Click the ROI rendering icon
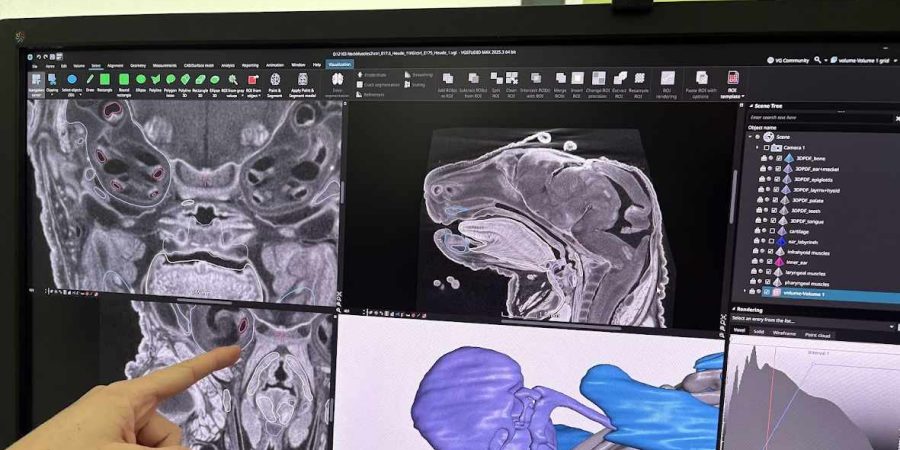The width and height of the screenshot is (900, 450). tap(666, 81)
